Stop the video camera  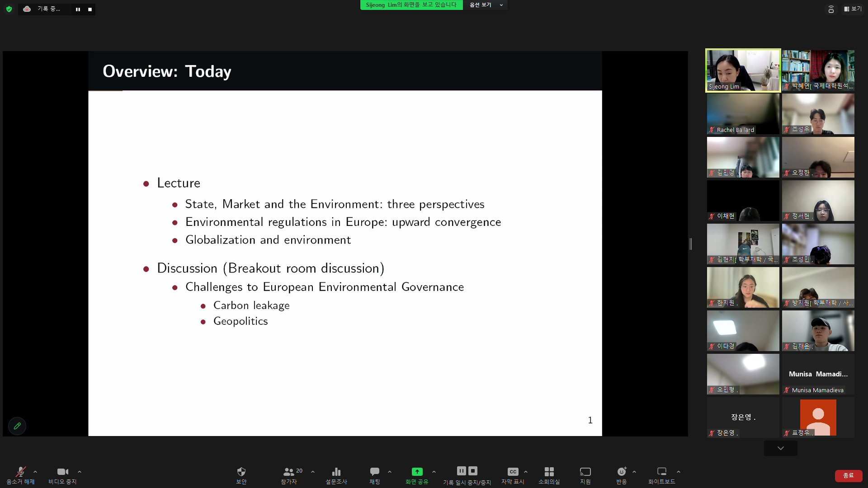coord(62,472)
